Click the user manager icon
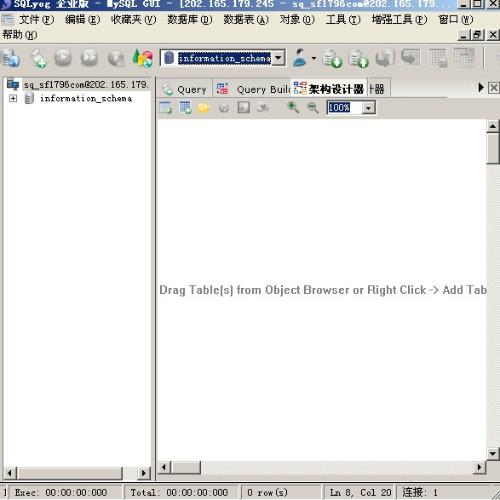This screenshot has width=500, height=500. click(x=300, y=58)
